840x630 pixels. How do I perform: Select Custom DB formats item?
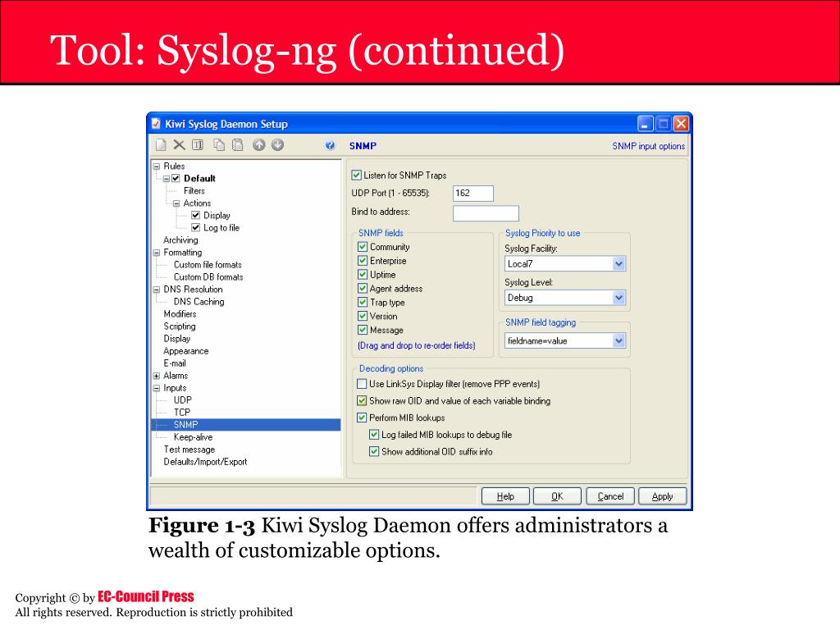[x=208, y=277]
